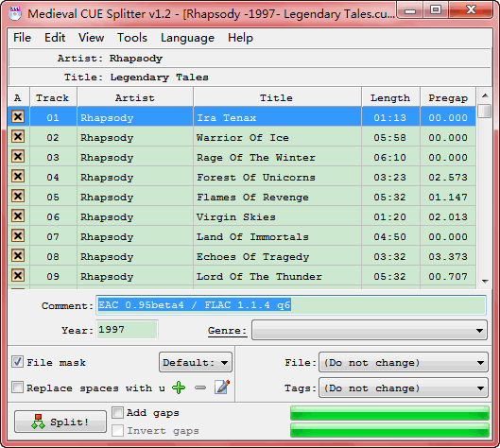Select the title cell 'Flames Of Revenge'

277,196
